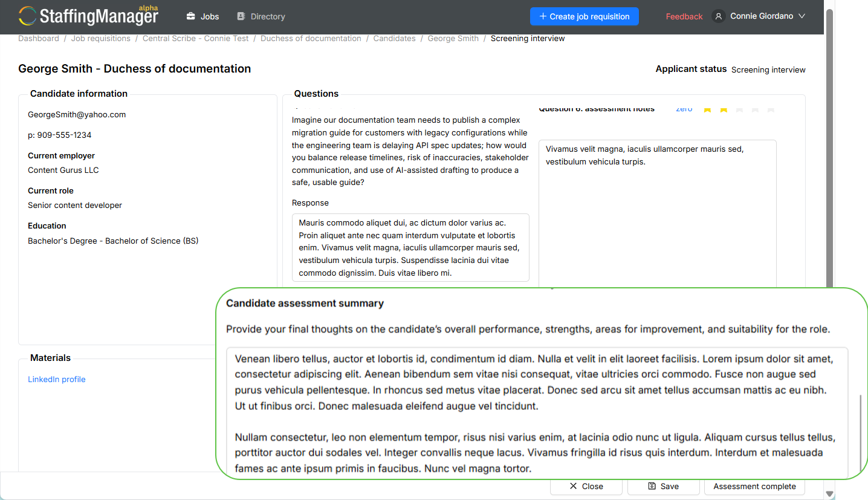Open the Directory menu
This screenshot has width=868, height=500.
tap(261, 16)
